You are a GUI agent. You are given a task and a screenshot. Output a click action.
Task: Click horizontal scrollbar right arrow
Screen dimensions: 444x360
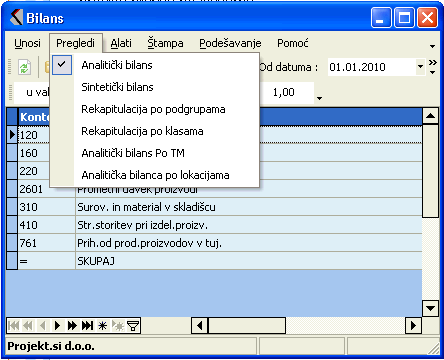413,325
